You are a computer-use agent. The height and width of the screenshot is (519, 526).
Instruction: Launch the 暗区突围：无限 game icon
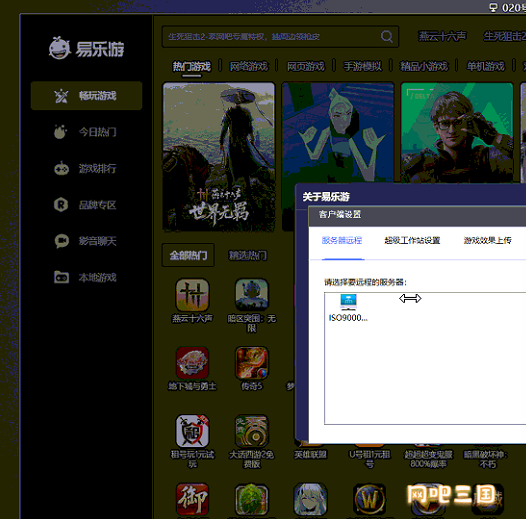252,295
